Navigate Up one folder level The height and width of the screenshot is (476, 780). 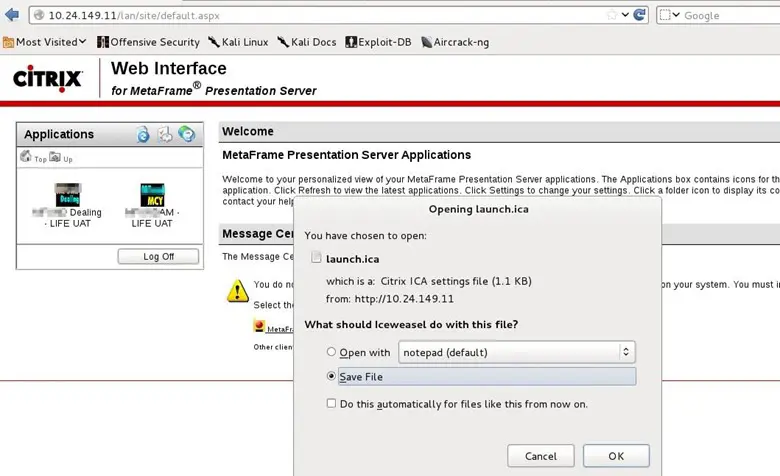[x=55, y=157]
